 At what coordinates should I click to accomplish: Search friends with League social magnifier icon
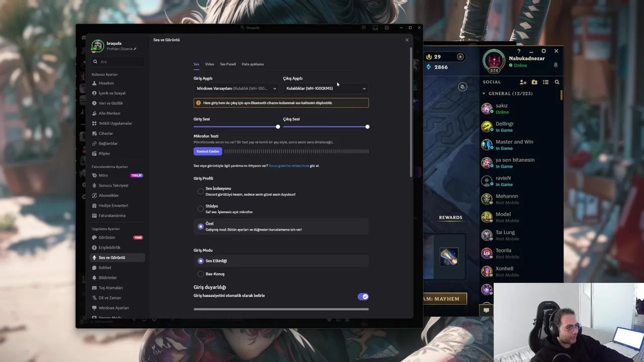pyautogui.click(x=557, y=82)
